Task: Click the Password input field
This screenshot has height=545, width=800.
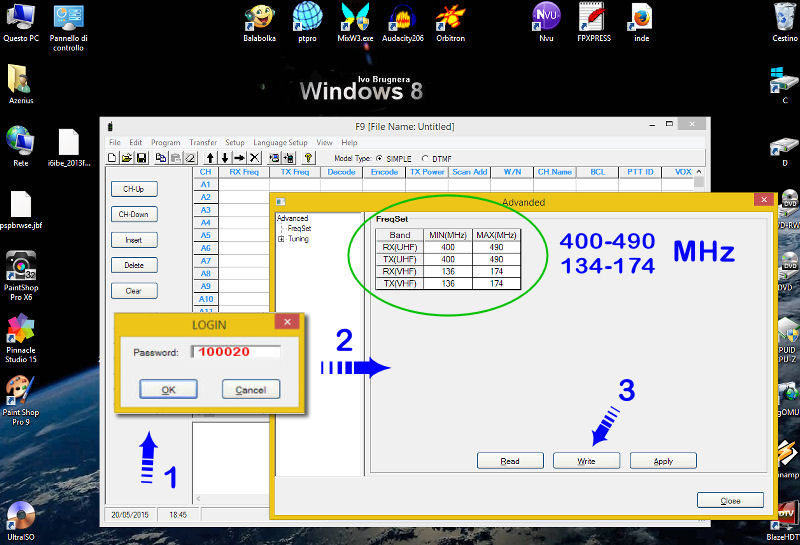Action: pyautogui.click(x=236, y=352)
